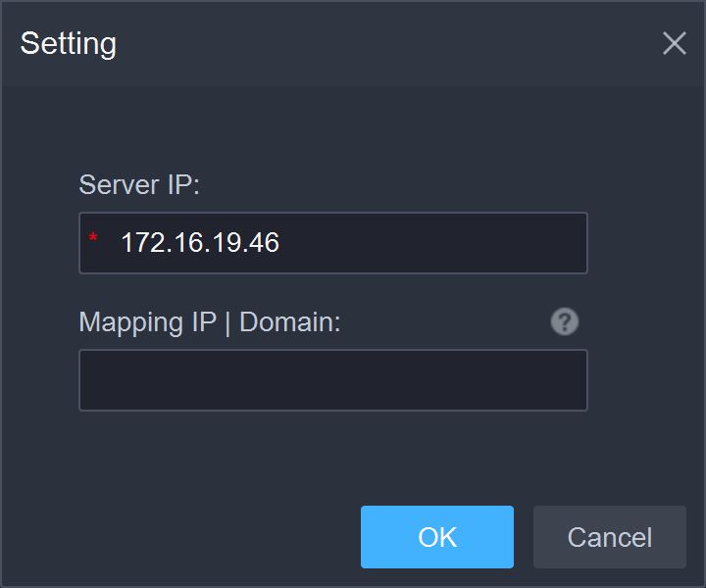Discard changes using the Cancel button
Image resolution: width=706 pixels, height=588 pixels.
coord(610,537)
